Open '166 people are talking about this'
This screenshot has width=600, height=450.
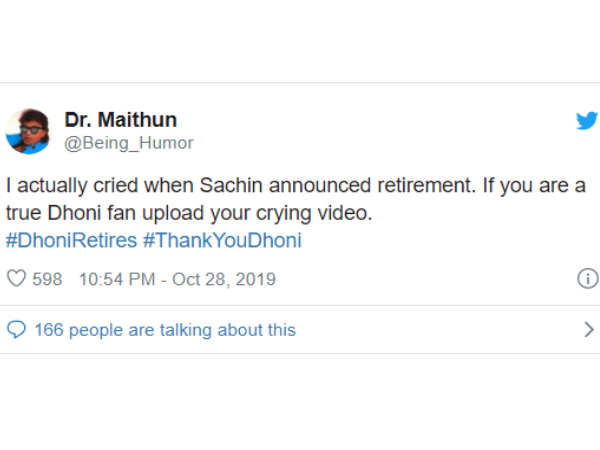click(165, 329)
